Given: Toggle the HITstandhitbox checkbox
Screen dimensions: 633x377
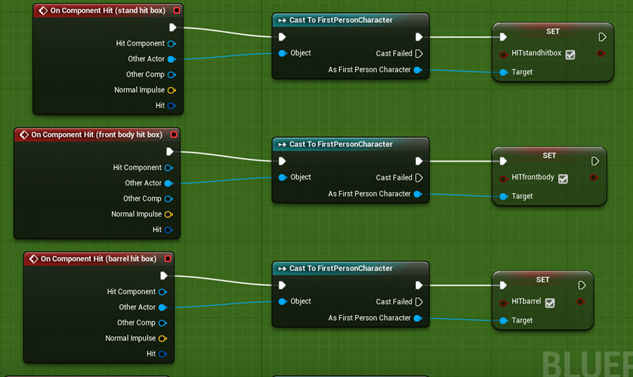Looking at the screenshot, I should (x=570, y=54).
